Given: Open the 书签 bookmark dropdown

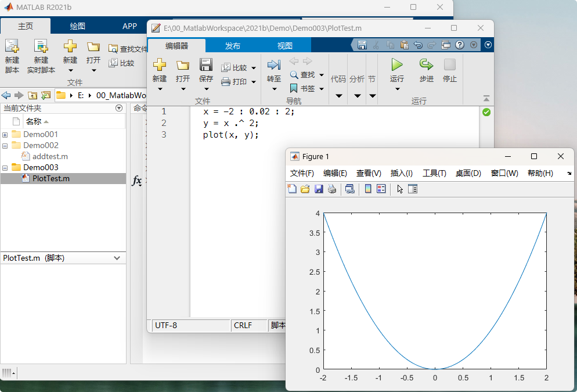Looking at the screenshot, I should click(322, 89).
